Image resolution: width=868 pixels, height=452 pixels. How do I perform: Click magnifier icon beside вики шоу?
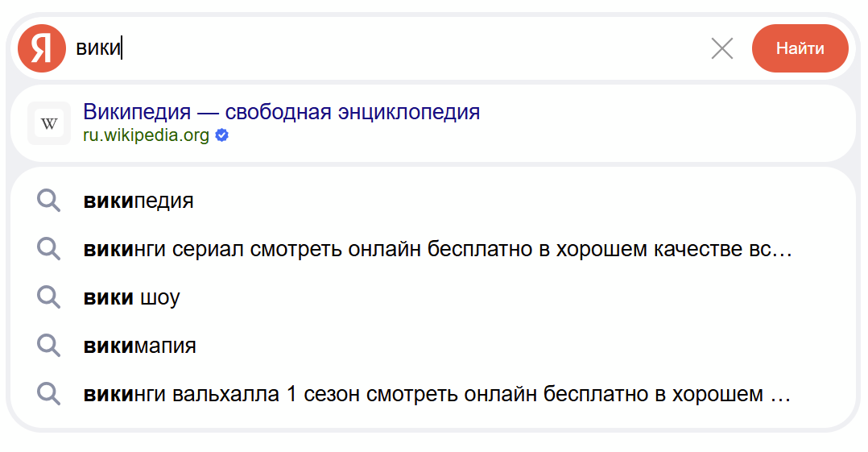click(49, 297)
